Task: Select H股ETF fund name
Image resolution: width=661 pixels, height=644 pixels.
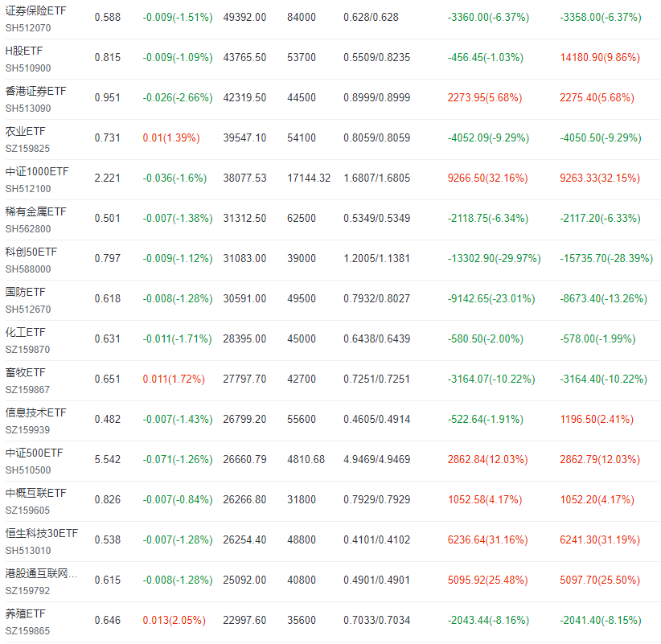Action: (x=24, y=51)
